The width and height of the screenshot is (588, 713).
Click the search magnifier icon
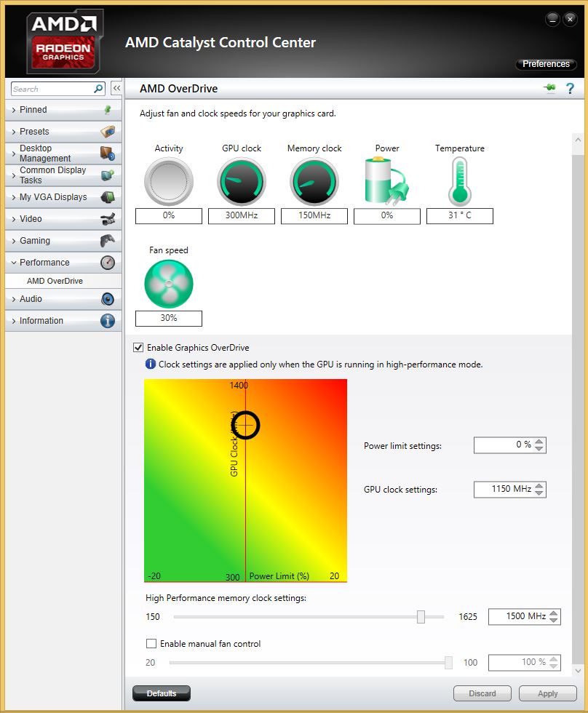[x=96, y=87]
